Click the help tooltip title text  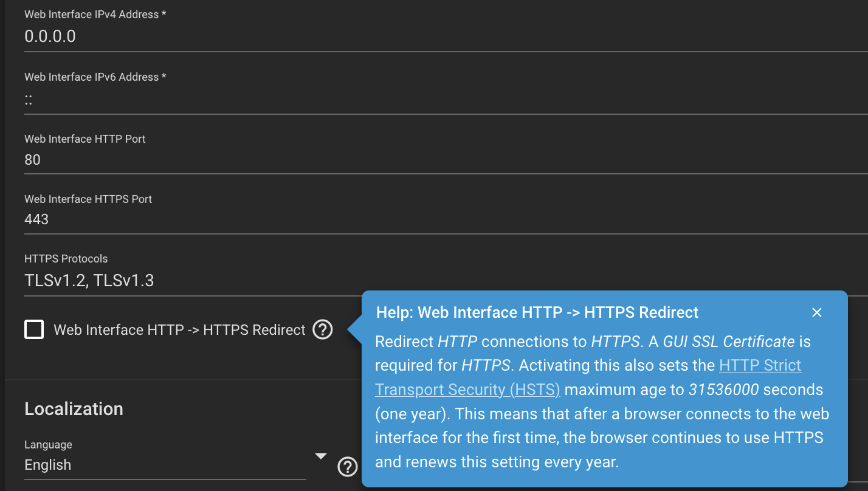(537, 312)
